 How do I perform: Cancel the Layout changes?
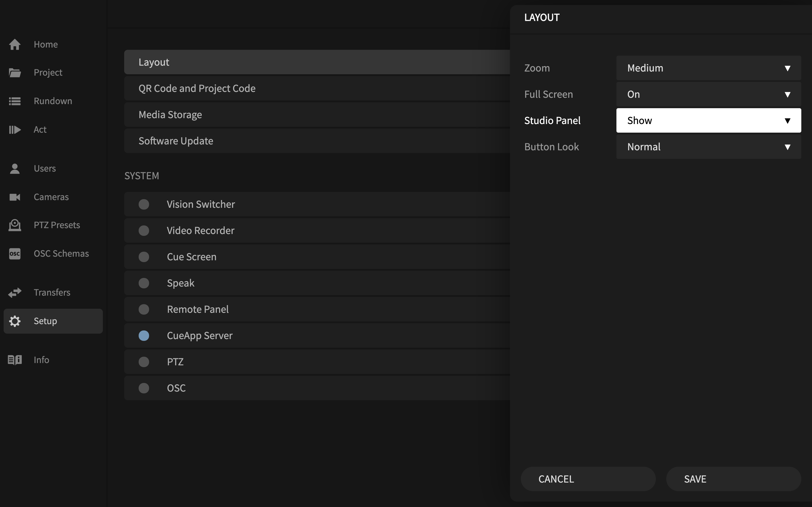(588, 478)
